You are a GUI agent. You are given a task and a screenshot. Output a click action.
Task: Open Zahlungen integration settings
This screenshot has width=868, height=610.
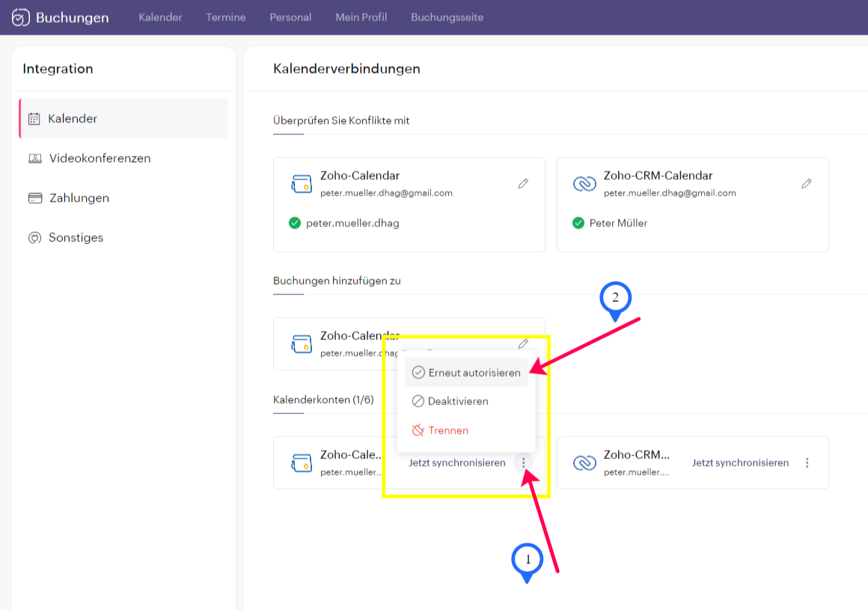point(123,198)
